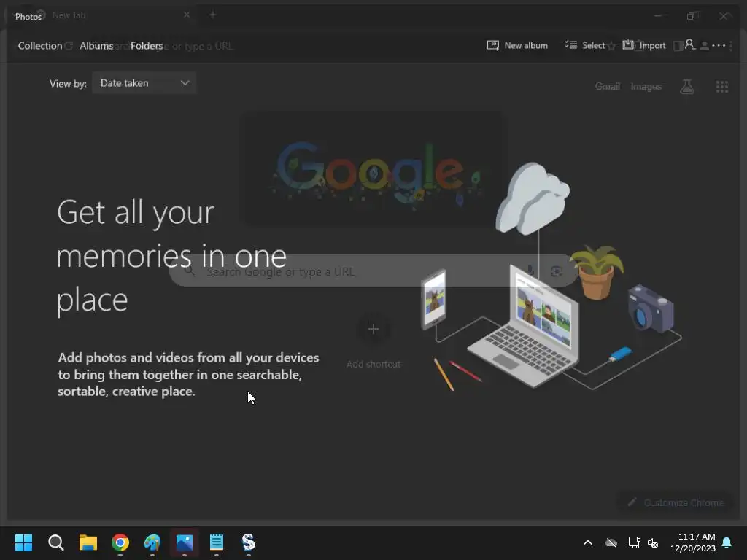Viewport: 747px width, 560px height.
Task: Open the Collection tab in Photos
Action: 40,46
